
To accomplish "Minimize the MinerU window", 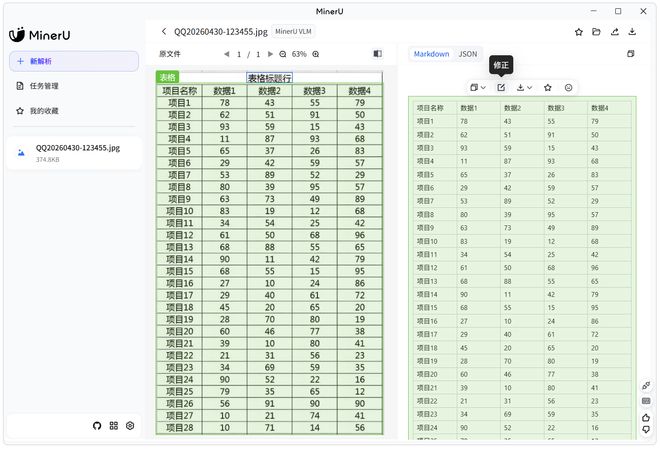I will pyautogui.click(x=594, y=11).
